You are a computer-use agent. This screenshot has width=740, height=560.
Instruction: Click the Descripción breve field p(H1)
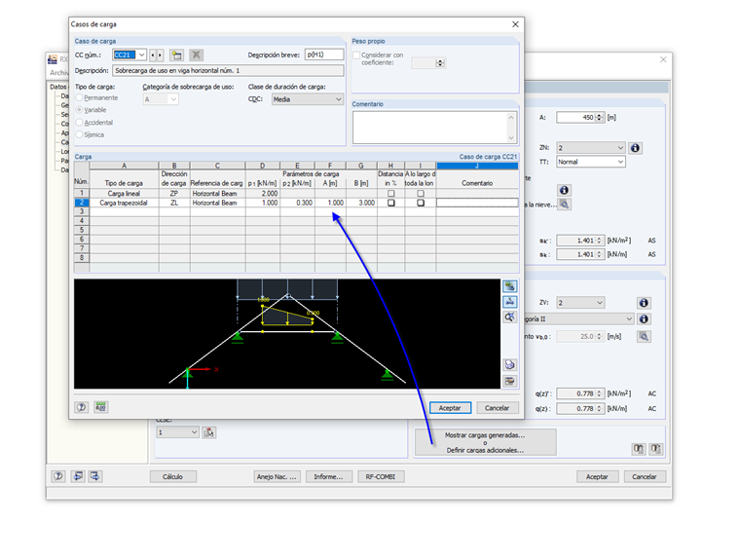[323, 55]
